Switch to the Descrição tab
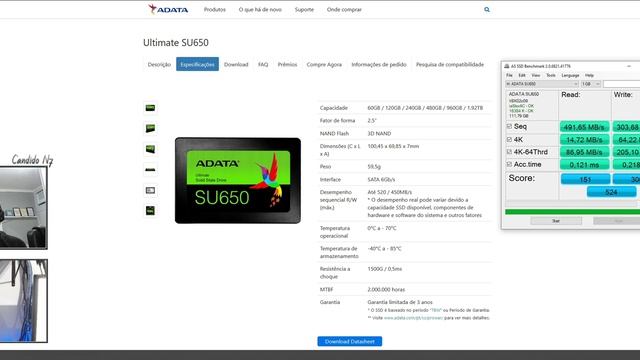The width and height of the screenshot is (640, 360). click(159, 64)
